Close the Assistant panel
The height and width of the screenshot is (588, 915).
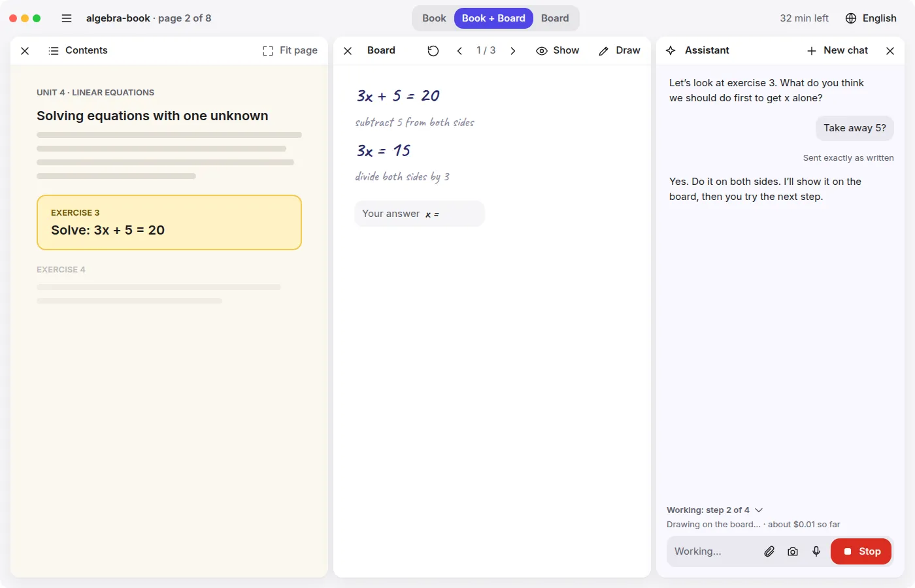coord(890,51)
